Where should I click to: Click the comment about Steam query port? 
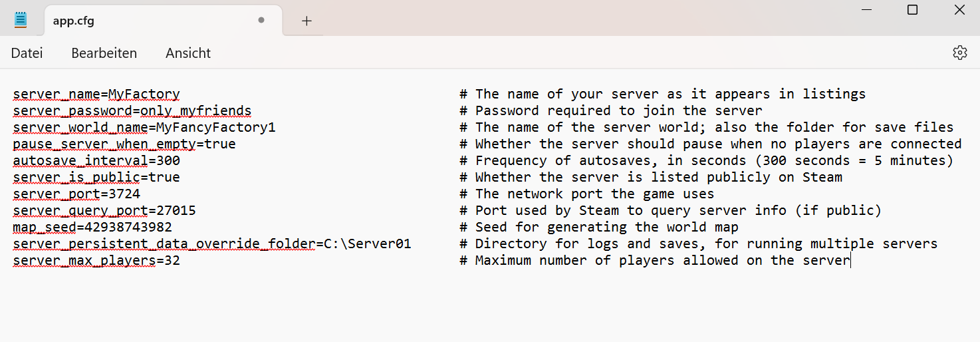click(670, 211)
